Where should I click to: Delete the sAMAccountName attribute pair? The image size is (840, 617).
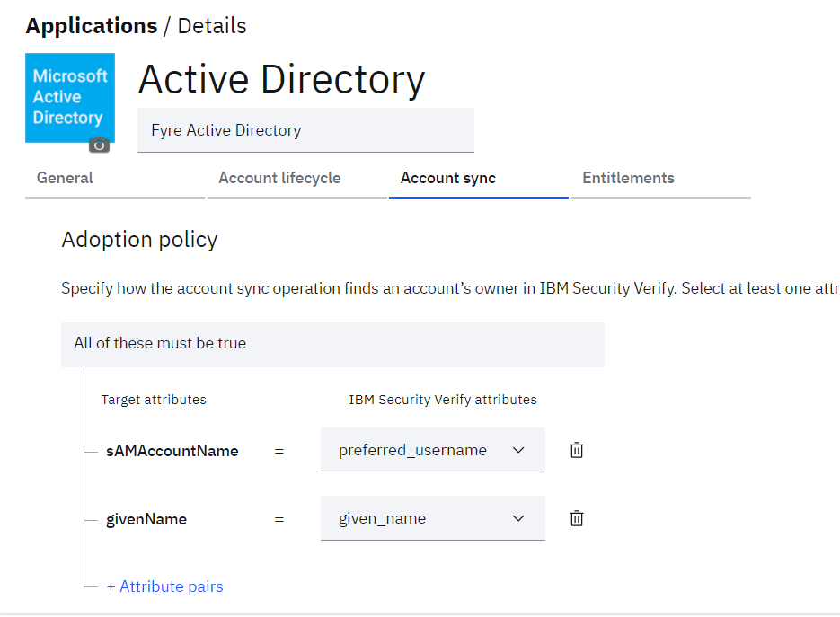pyautogui.click(x=577, y=451)
